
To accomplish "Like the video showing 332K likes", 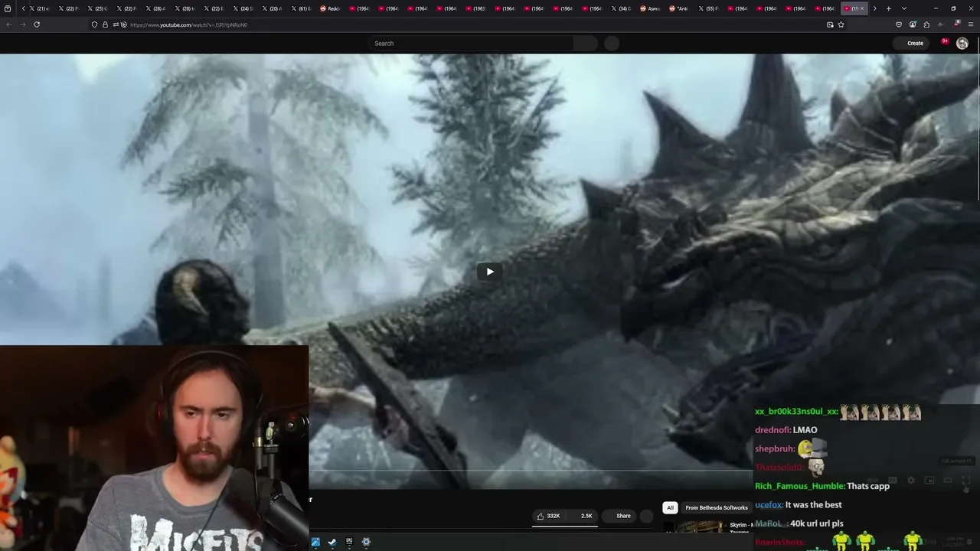I will pyautogui.click(x=550, y=516).
